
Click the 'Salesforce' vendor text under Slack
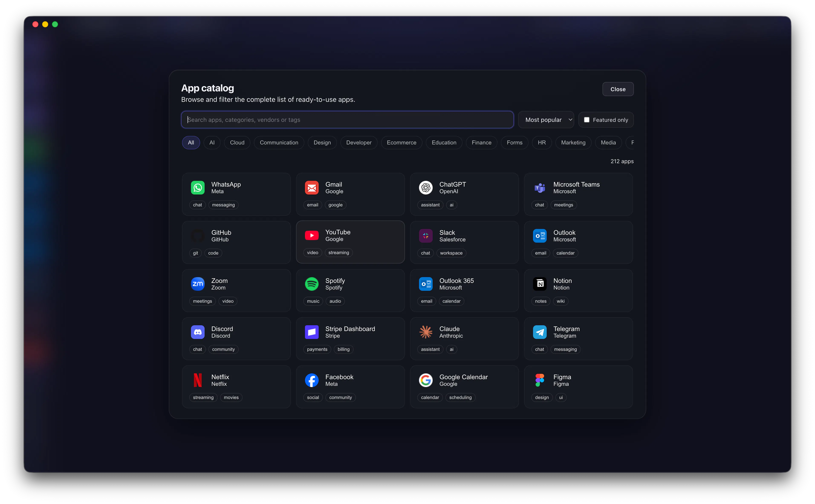[452, 239]
